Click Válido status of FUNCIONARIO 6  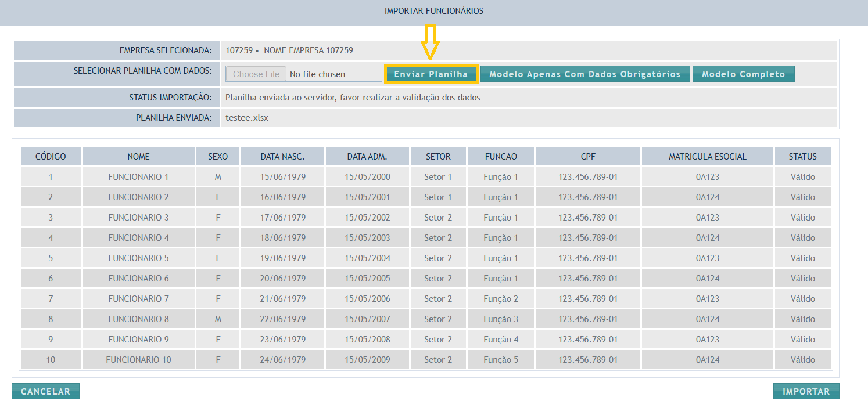coord(803,279)
